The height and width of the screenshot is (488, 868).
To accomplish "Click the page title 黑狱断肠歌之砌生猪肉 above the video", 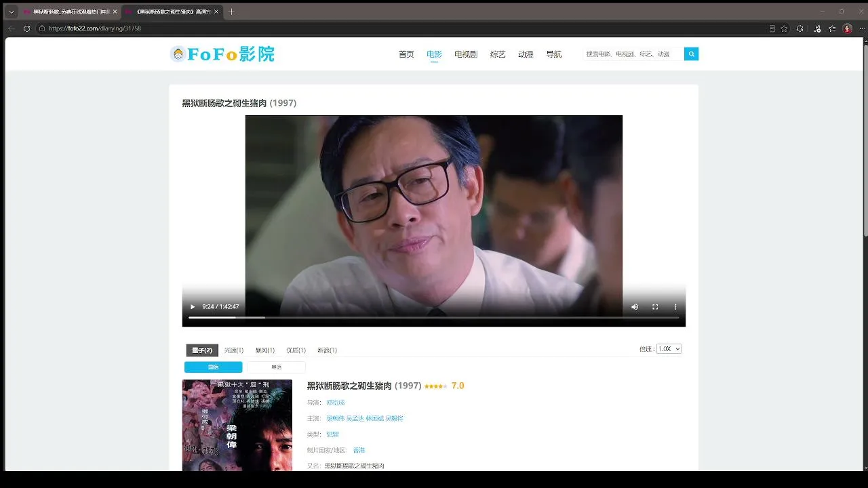I will [224, 103].
